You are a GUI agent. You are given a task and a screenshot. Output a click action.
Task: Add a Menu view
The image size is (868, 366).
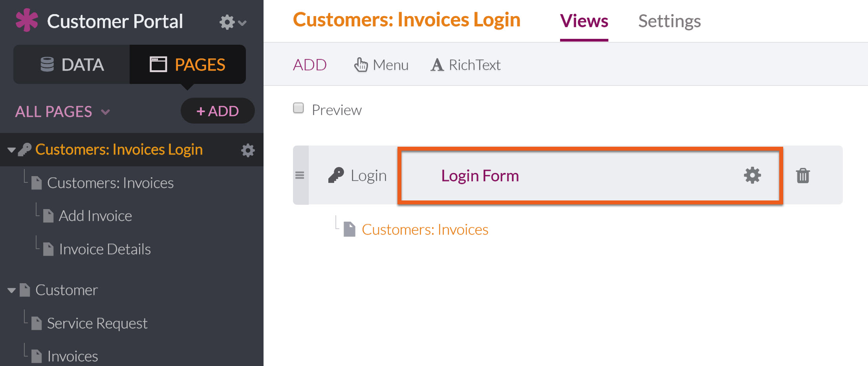381,65
